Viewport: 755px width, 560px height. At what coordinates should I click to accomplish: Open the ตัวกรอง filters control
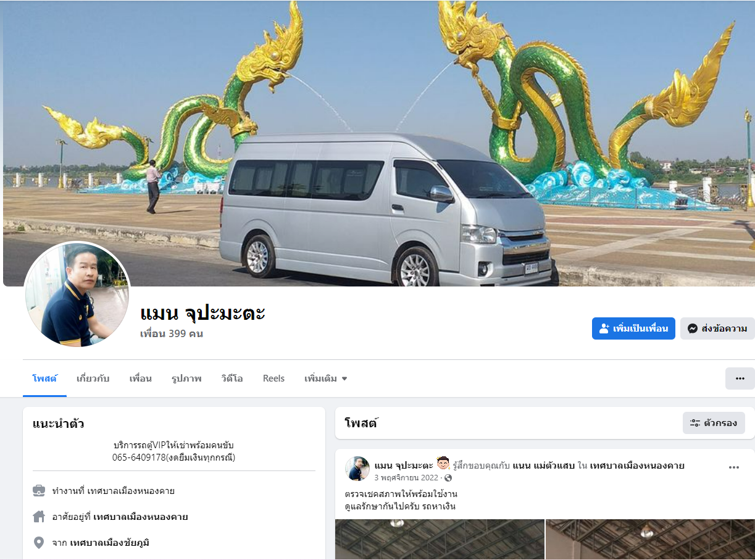[x=714, y=423]
